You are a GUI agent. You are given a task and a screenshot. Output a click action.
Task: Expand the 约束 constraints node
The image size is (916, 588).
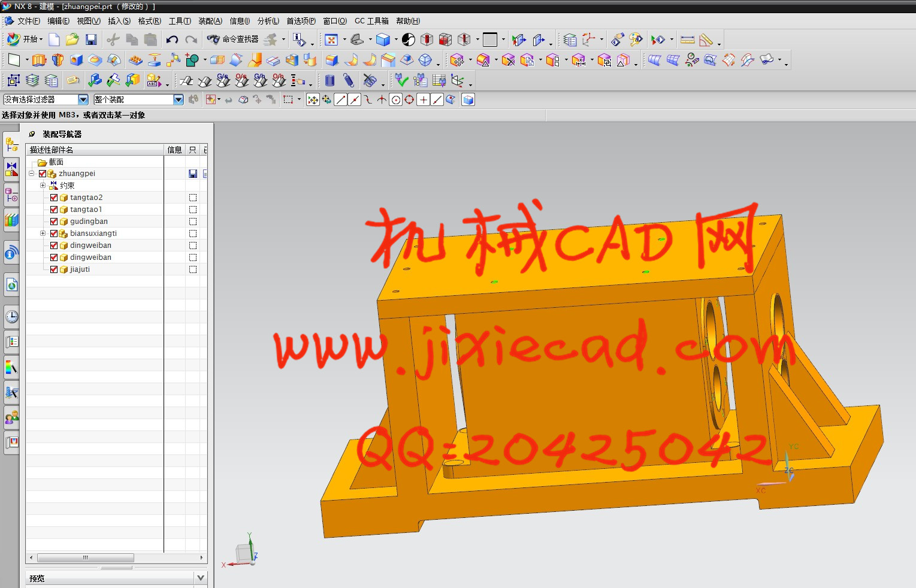(x=43, y=186)
